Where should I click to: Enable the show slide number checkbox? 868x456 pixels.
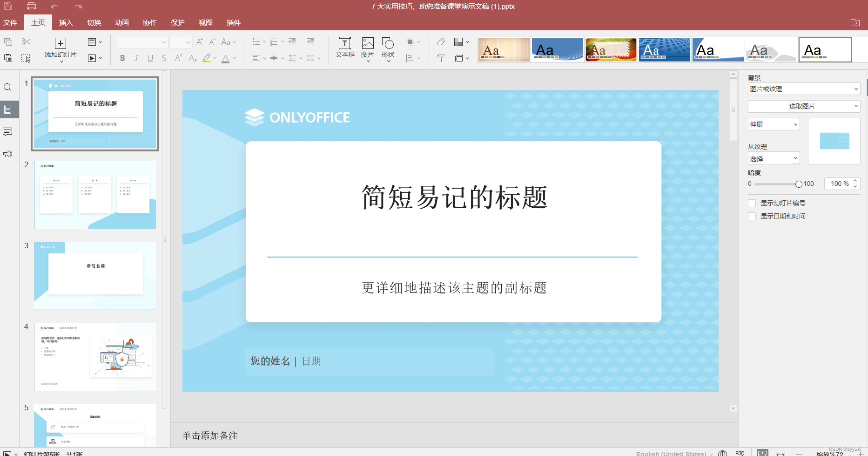(752, 203)
